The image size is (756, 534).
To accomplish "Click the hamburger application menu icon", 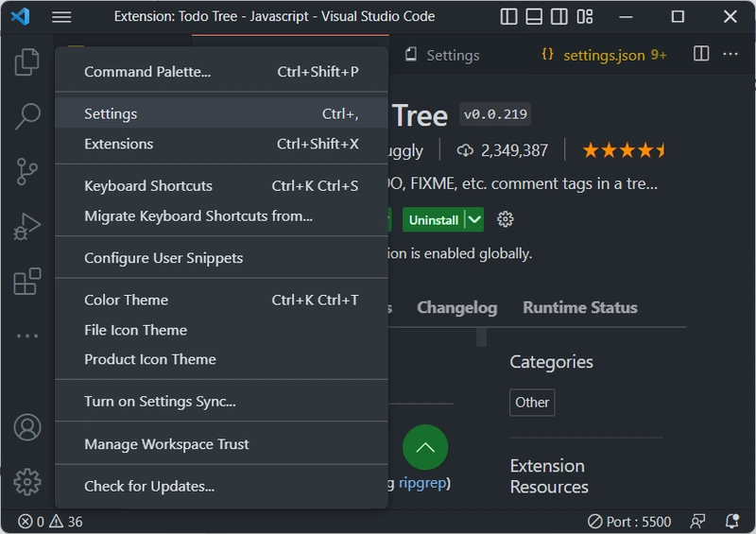I will click(61, 17).
